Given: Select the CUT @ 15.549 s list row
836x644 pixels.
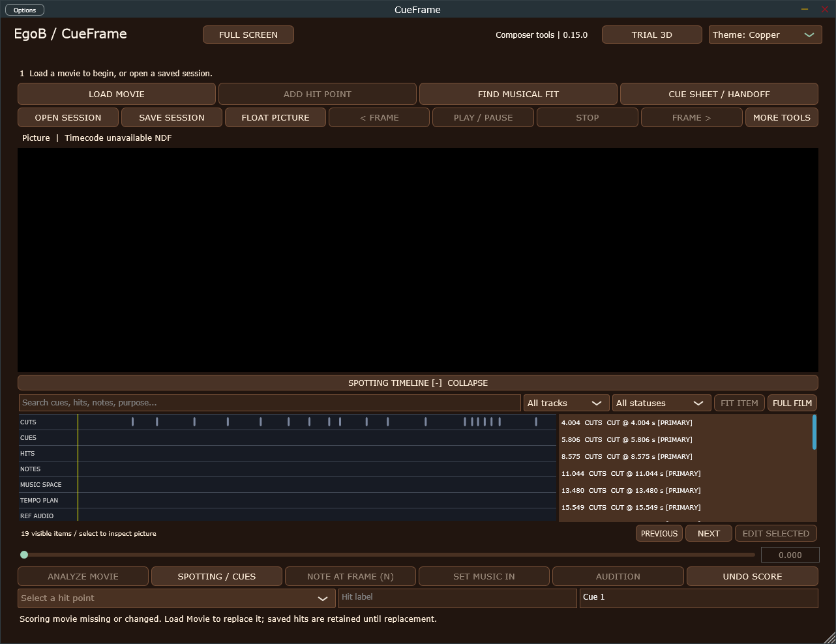Looking at the screenshot, I should pos(685,507).
